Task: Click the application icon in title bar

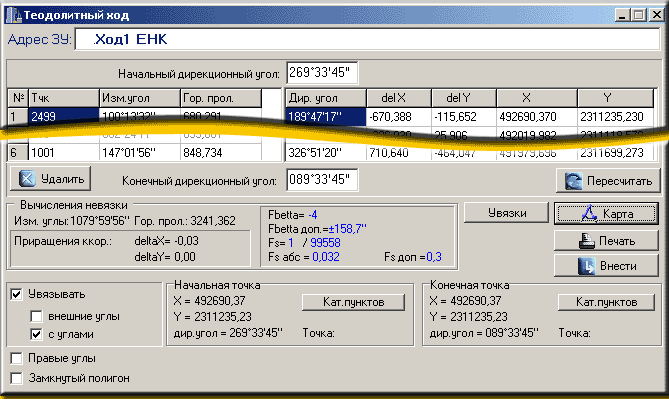Action: (14, 15)
